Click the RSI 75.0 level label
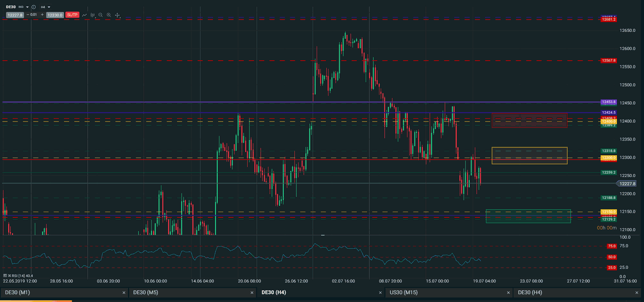This screenshot has height=302, width=644. coord(612,246)
